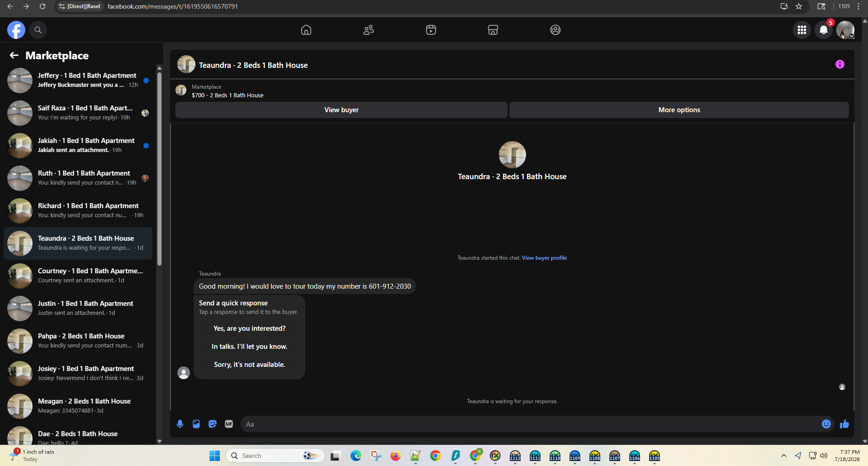The image size is (868, 466).
Task: Show hidden system tray icons chevron
Action: tap(783, 456)
